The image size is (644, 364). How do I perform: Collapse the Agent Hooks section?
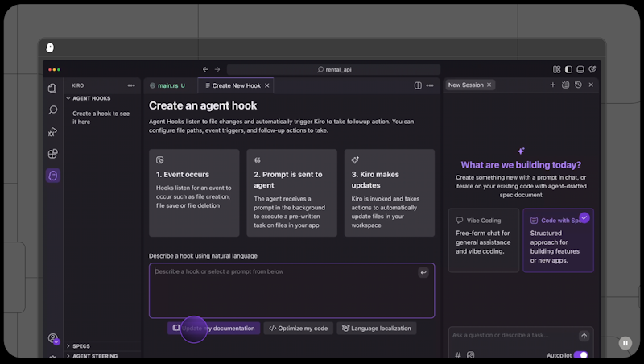coord(91,98)
